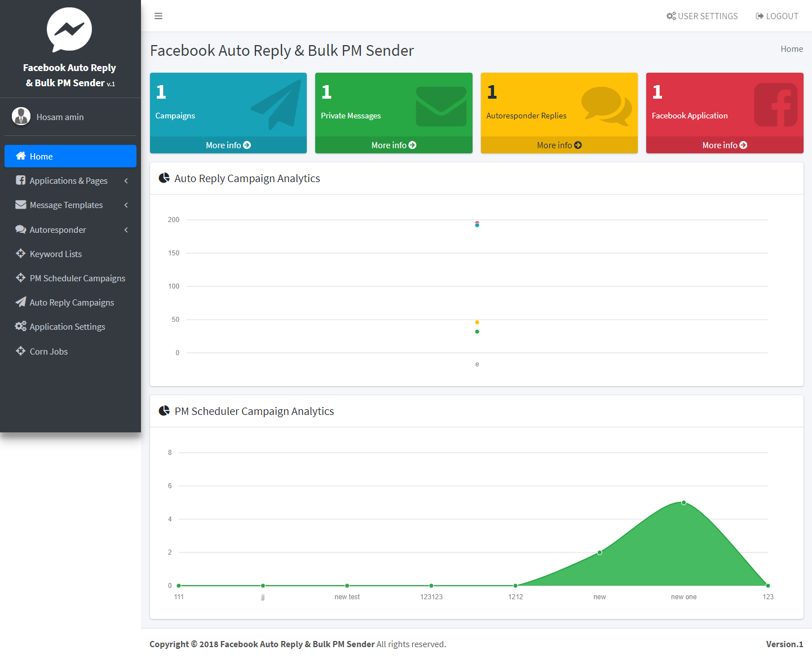Click the paper plane icon on the Campaigns card

[277, 104]
